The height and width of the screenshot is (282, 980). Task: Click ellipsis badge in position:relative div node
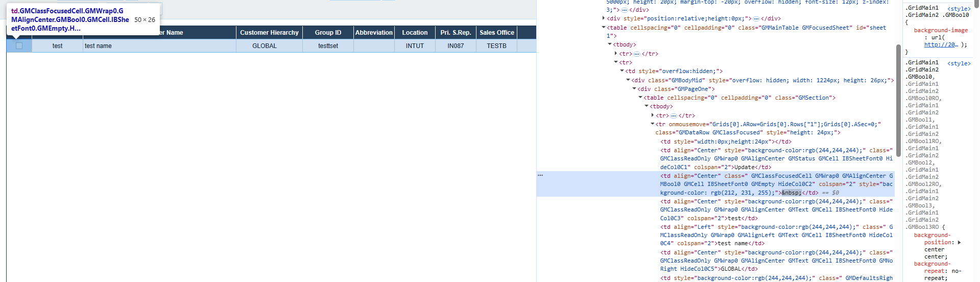coord(756,19)
